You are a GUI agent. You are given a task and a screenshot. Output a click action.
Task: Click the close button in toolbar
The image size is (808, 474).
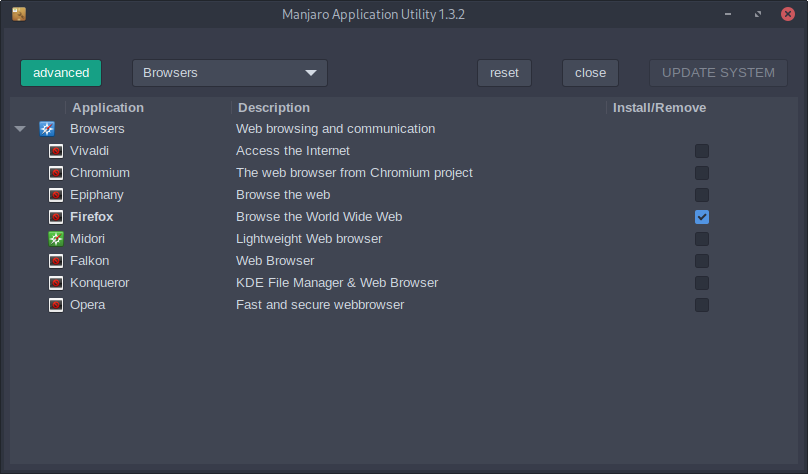coord(590,73)
